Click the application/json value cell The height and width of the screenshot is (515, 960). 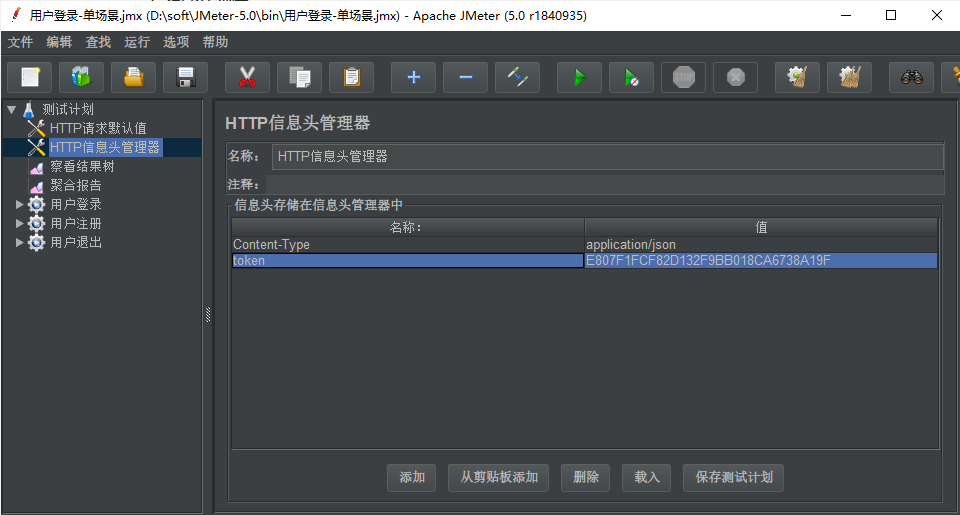click(761, 245)
